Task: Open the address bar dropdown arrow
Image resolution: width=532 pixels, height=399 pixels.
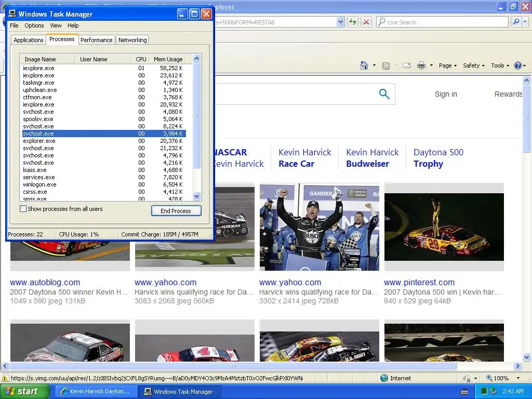Action: pyautogui.click(x=340, y=22)
